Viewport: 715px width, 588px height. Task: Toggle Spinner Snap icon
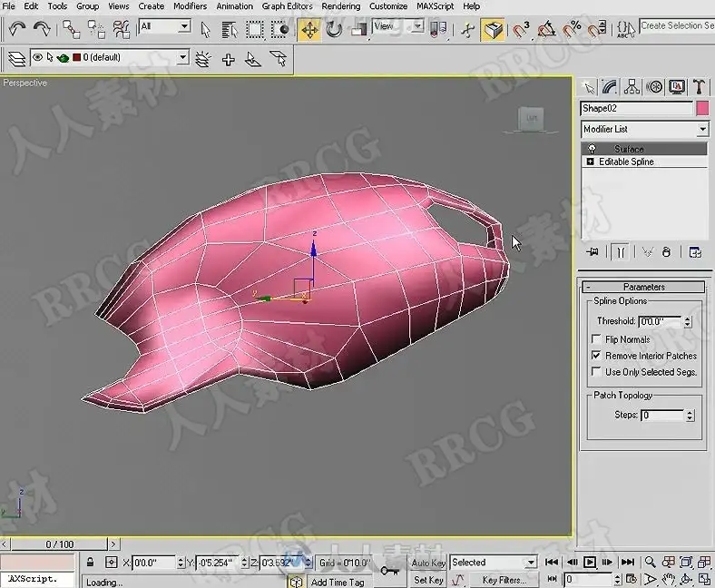(596, 30)
